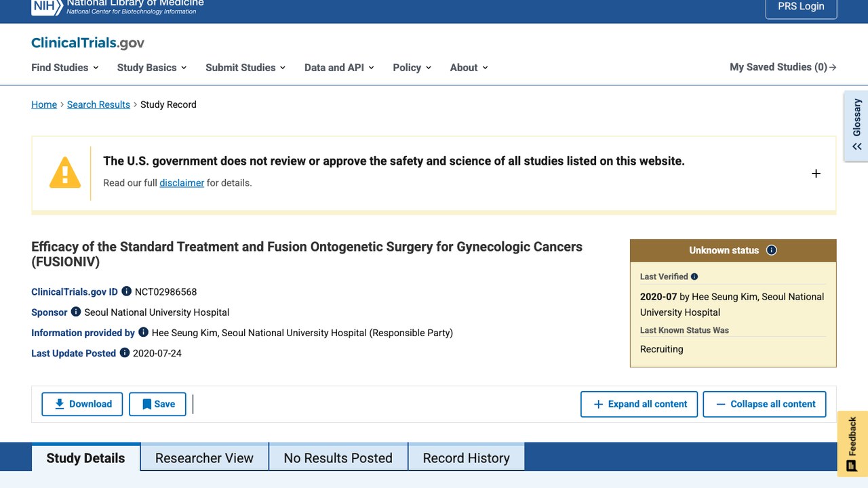Expand the disclaimer banner with plus sign
The width and height of the screenshot is (868, 488).
(x=816, y=174)
